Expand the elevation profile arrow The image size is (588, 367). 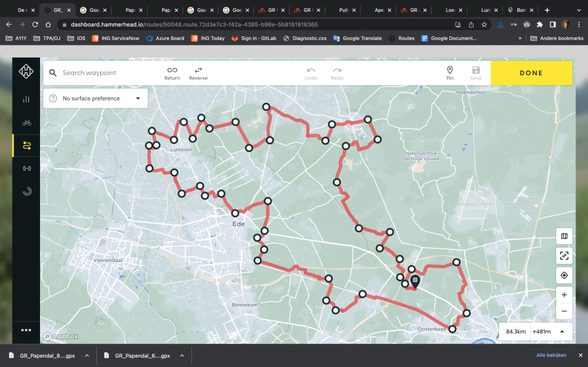562,331
